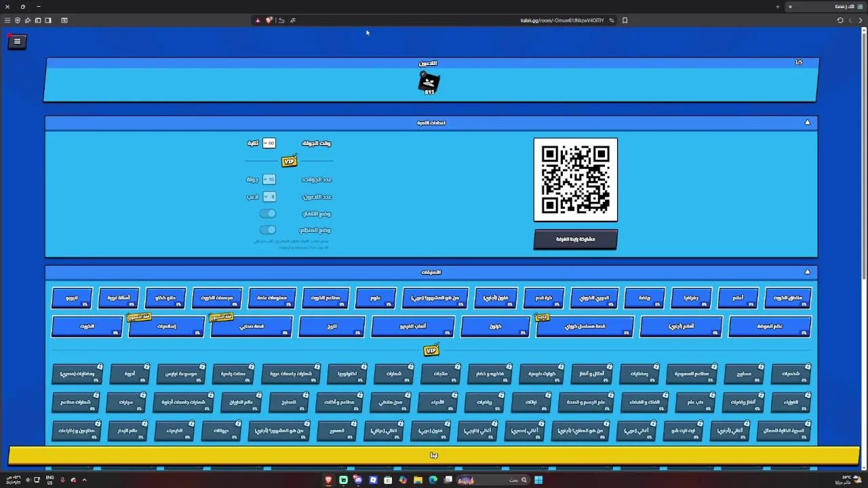The width and height of the screenshot is (868, 488).
Task: Open Microsoft Edge icon on taskbar
Action: [x=433, y=480]
